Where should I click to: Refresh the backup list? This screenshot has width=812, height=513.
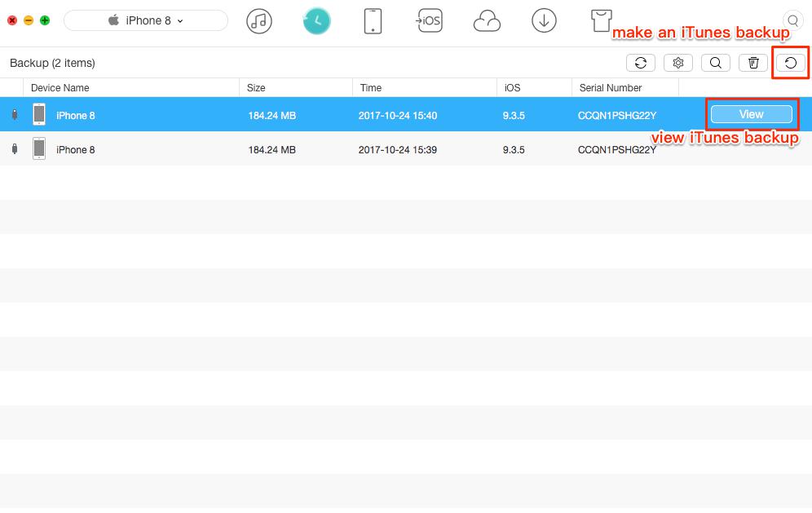tap(641, 63)
